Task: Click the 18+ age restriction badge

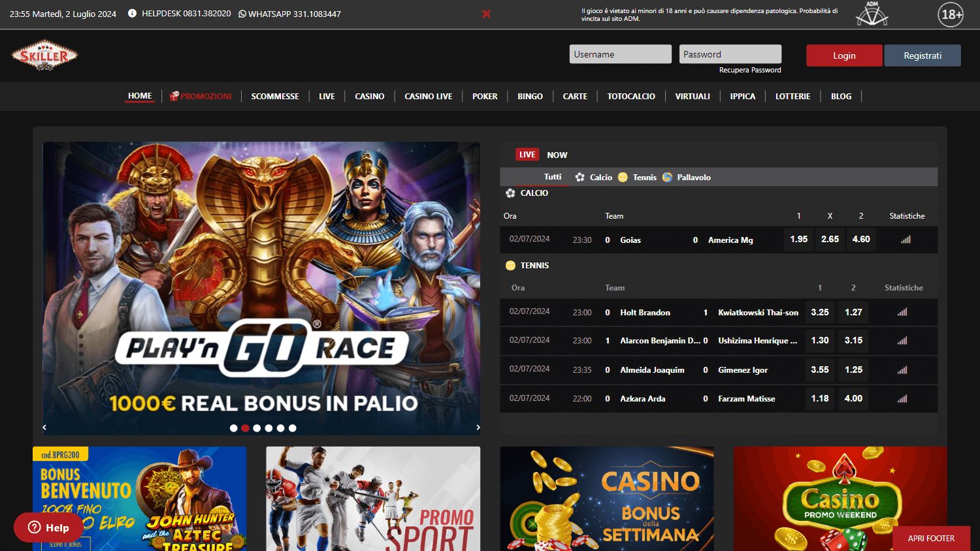Action: (x=951, y=14)
